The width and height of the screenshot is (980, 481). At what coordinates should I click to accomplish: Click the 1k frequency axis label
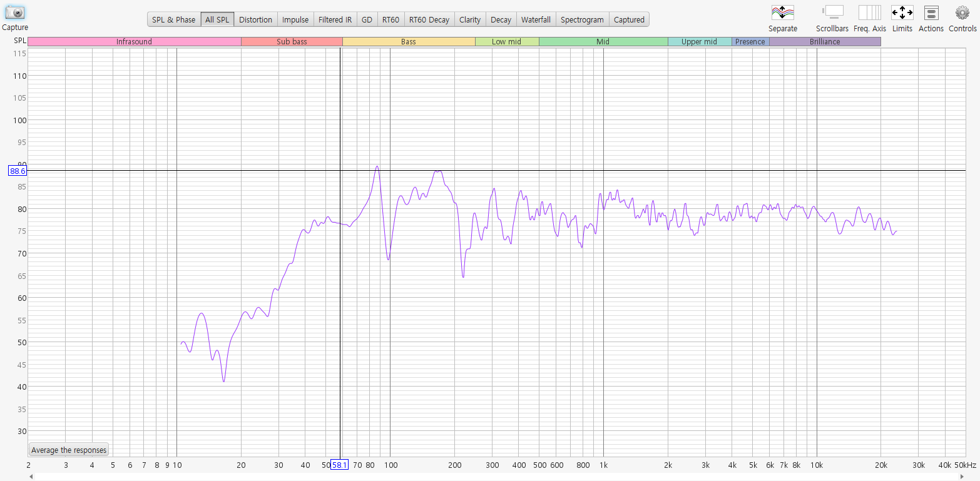pyautogui.click(x=603, y=465)
